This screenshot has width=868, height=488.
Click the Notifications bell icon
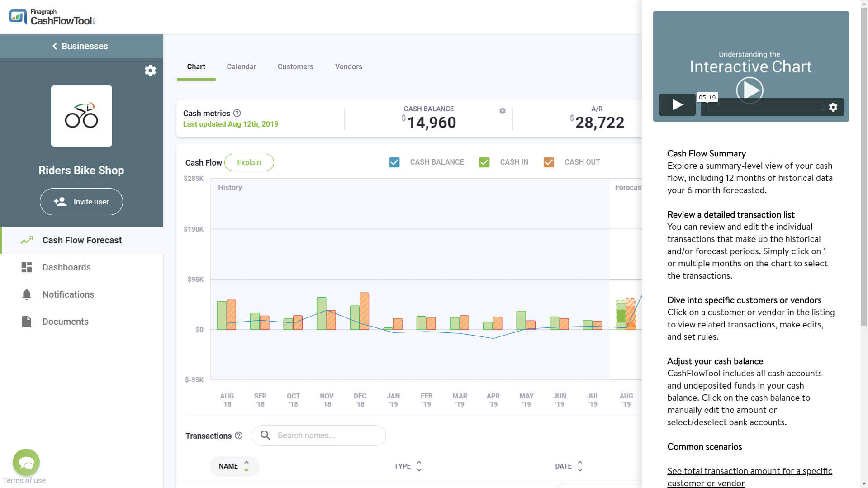(27, 294)
